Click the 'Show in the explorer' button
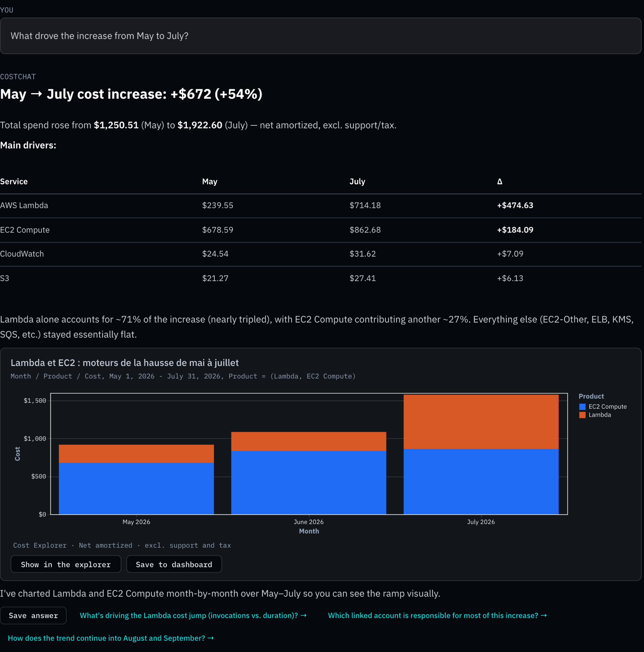Screen dimensions: 644x652 tap(66, 564)
